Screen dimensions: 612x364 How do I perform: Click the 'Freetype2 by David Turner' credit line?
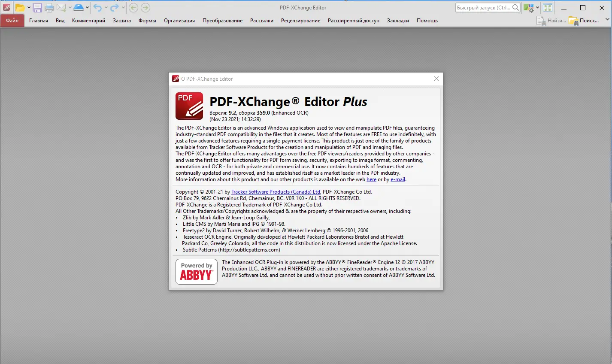click(276, 231)
